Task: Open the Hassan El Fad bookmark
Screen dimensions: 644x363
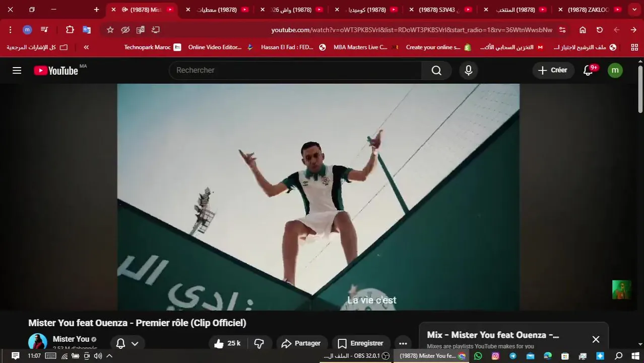Action: pos(293,47)
